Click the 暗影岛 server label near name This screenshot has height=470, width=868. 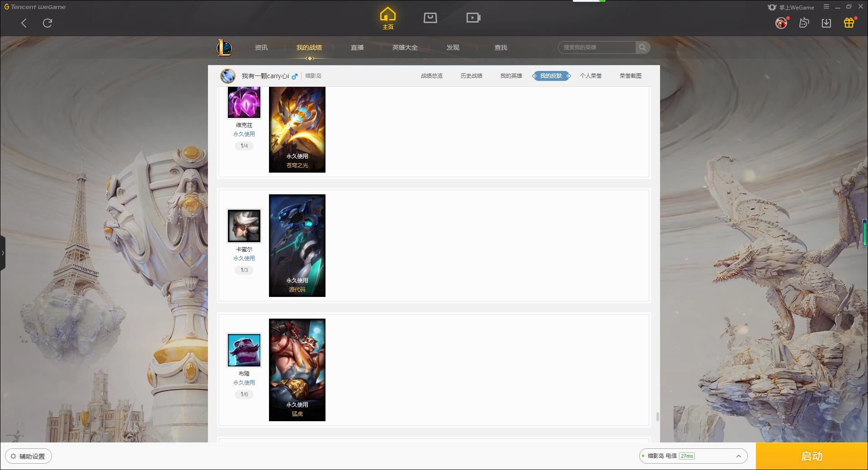(x=313, y=76)
